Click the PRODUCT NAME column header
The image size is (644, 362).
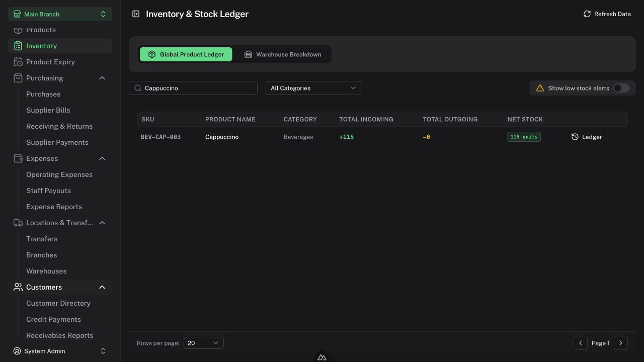230,119
